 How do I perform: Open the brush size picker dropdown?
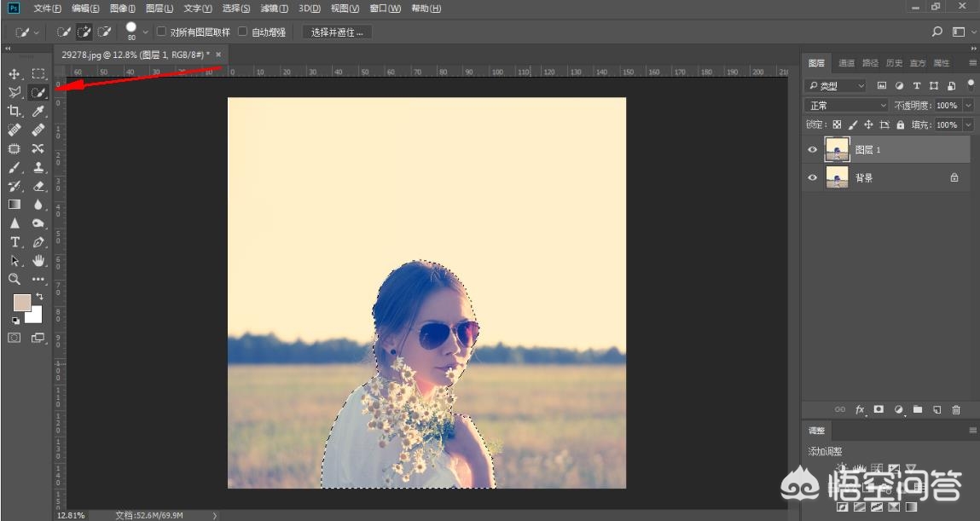[x=145, y=32]
